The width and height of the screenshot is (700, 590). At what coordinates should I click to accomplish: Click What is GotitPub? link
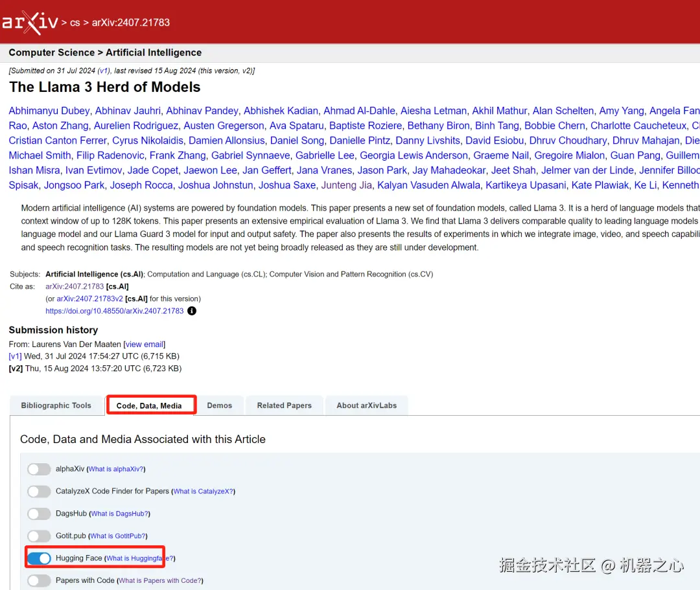click(118, 536)
